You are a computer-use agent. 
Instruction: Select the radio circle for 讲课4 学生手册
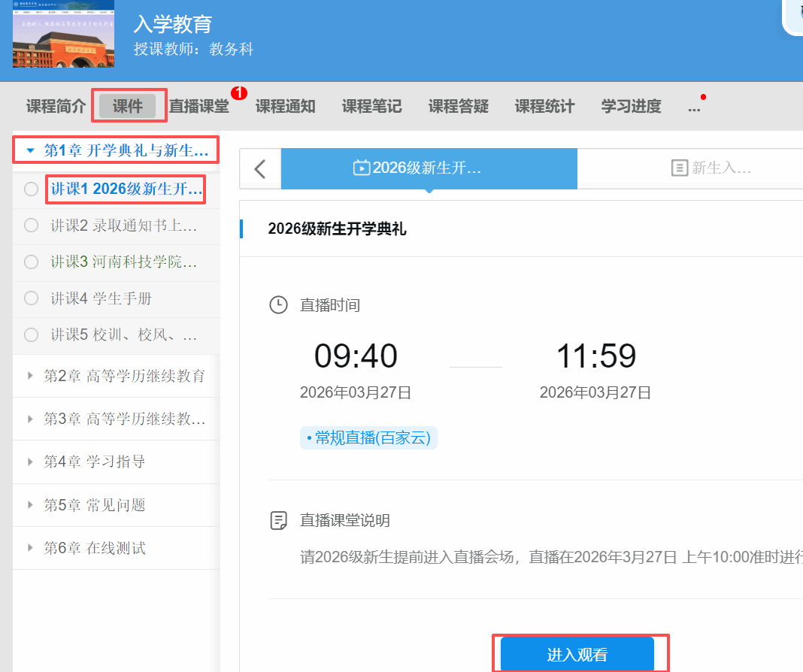pyautogui.click(x=32, y=298)
